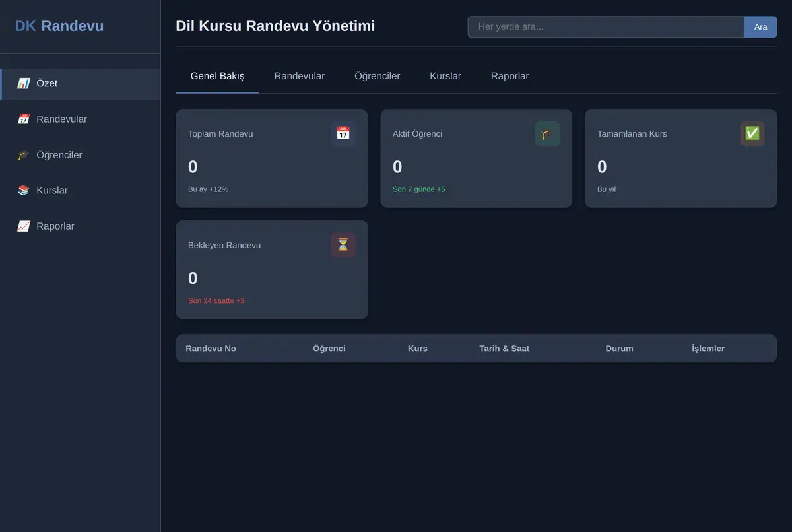Sort by the Tarih & Saat column header
Image resolution: width=792 pixels, height=532 pixels.
pyautogui.click(x=504, y=349)
